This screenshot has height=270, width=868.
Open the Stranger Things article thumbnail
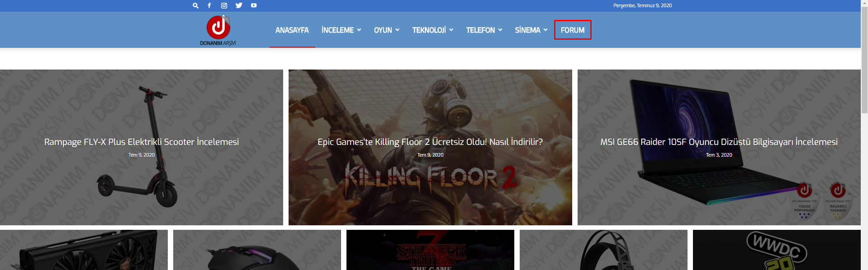(430, 250)
